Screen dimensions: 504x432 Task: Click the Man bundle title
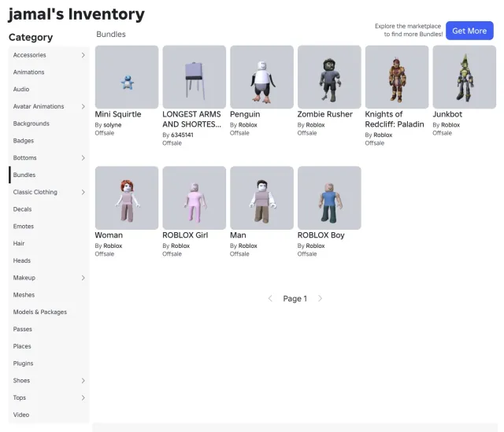point(238,235)
